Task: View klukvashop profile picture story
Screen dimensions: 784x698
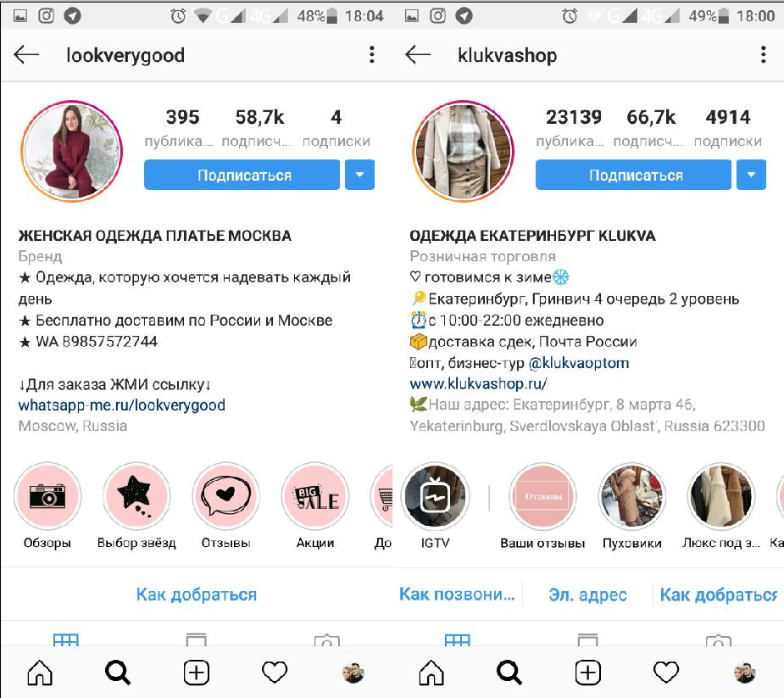Action: click(x=463, y=151)
